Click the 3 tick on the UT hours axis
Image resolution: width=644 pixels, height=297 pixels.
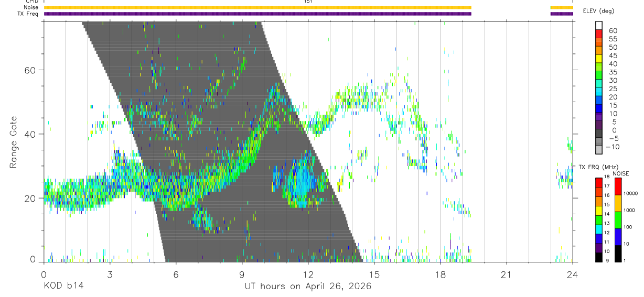[110, 274]
